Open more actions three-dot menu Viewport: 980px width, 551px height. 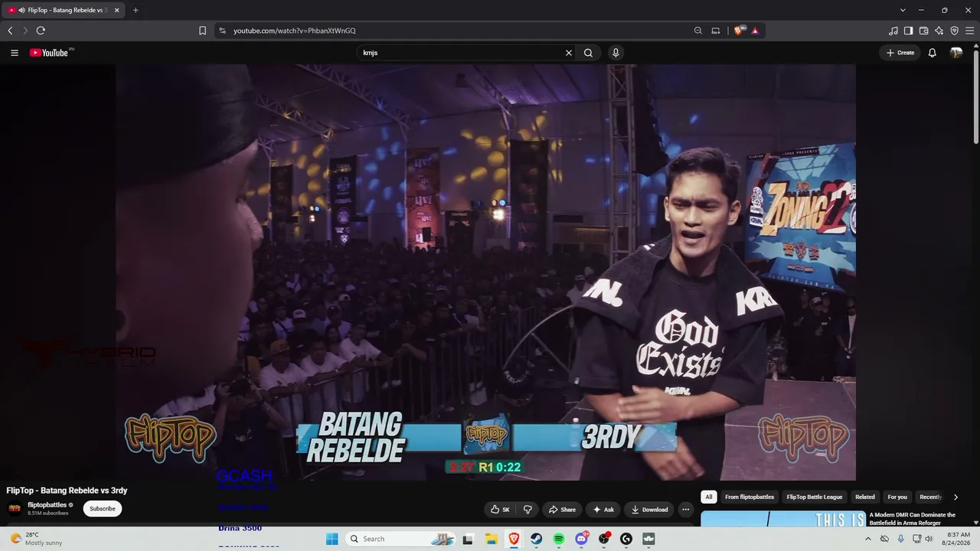pyautogui.click(x=686, y=510)
